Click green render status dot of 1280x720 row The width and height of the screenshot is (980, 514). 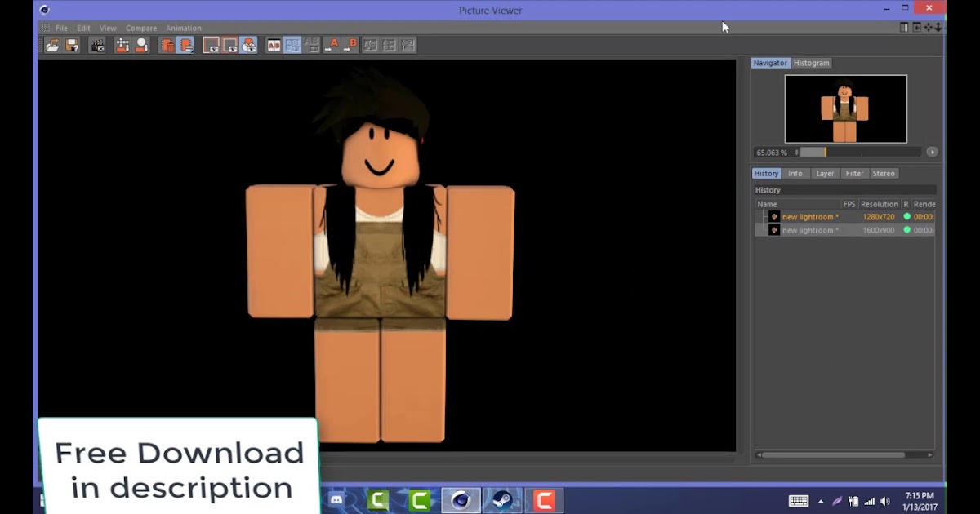click(906, 217)
